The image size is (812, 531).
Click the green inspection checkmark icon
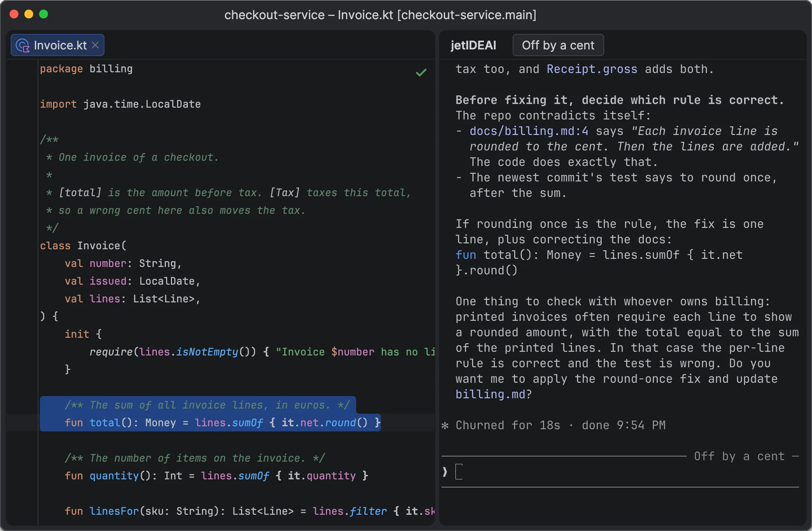point(421,72)
